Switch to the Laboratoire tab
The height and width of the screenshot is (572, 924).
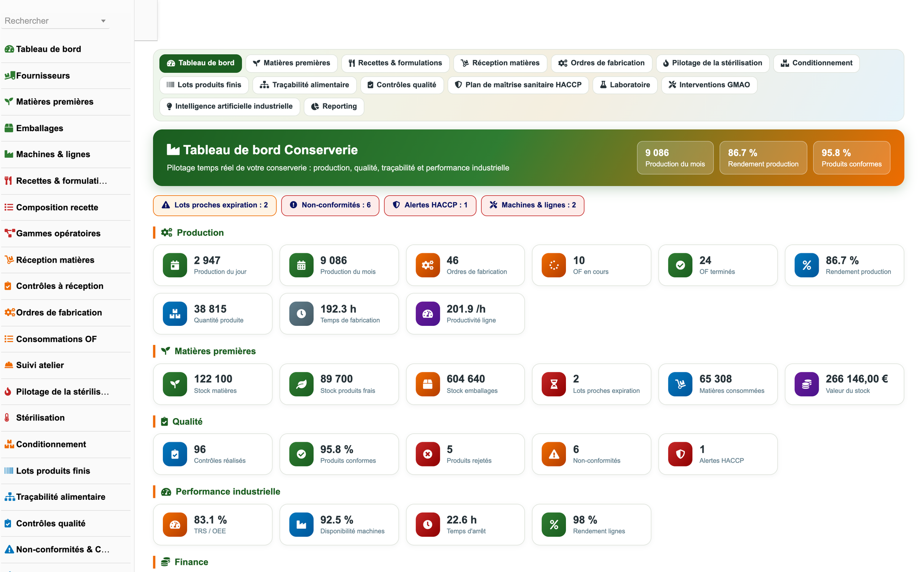625,85
